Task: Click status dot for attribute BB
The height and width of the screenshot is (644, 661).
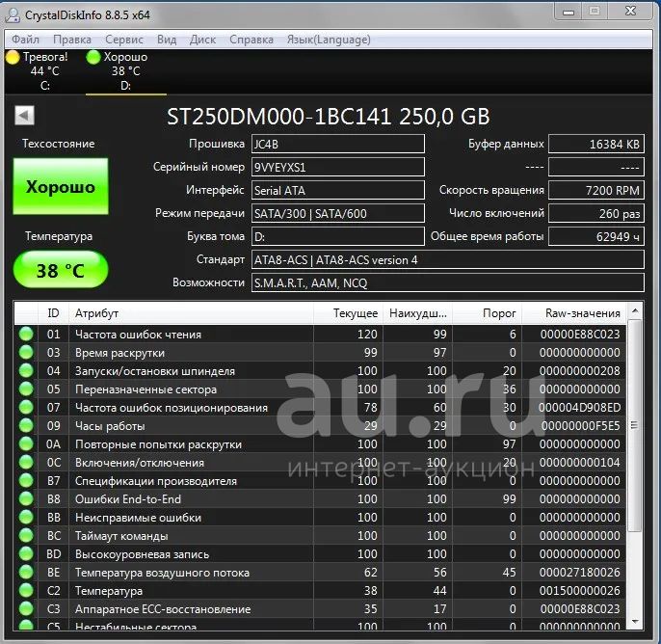Action: 26,517
